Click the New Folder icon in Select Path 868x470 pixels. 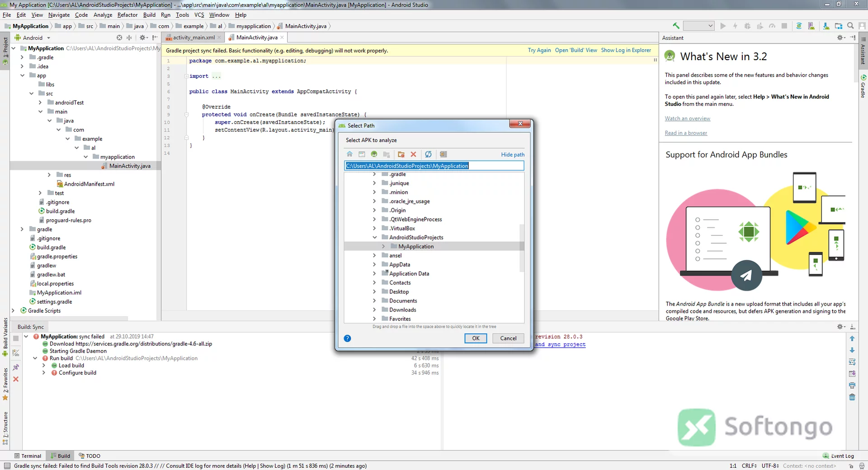click(401, 154)
